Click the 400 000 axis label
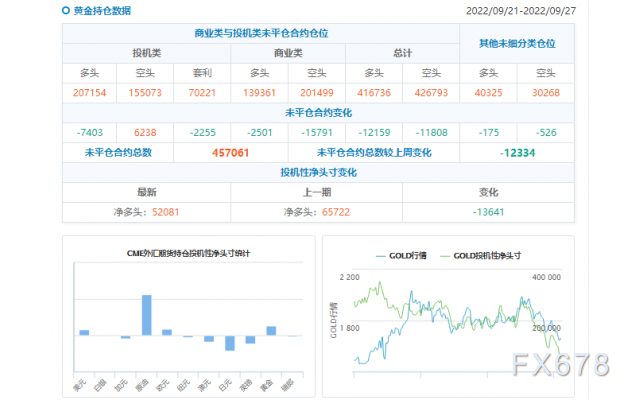 pos(546,277)
